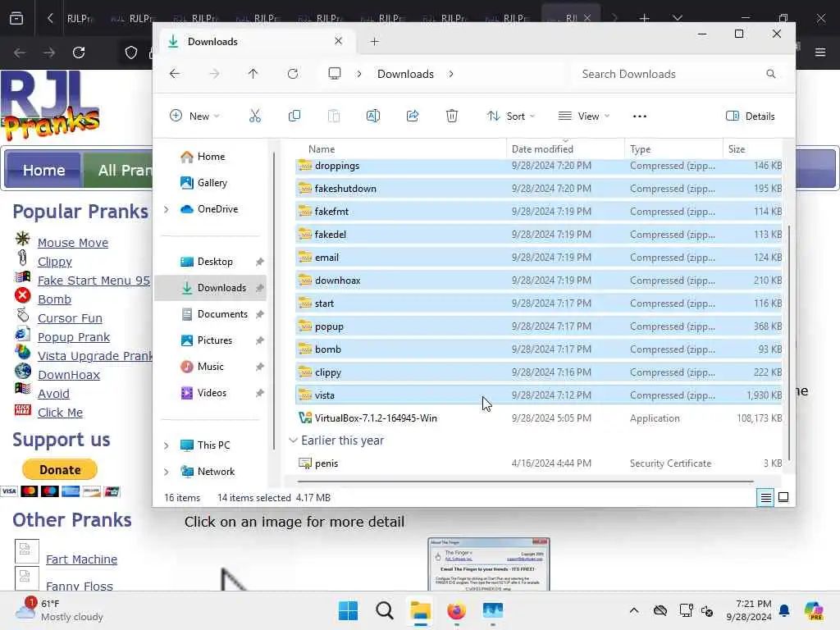Go back in File Explorer

[175, 74]
